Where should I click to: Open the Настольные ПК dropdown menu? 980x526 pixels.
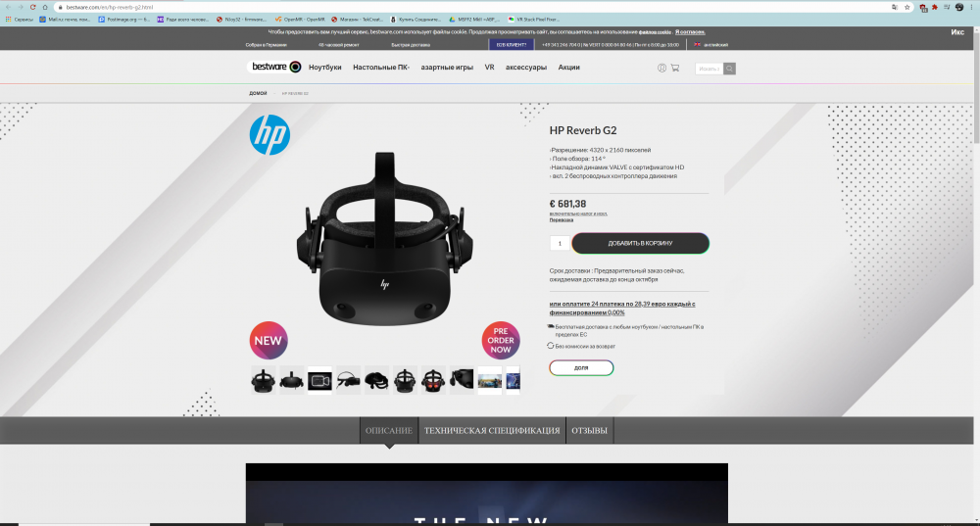[381, 68]
